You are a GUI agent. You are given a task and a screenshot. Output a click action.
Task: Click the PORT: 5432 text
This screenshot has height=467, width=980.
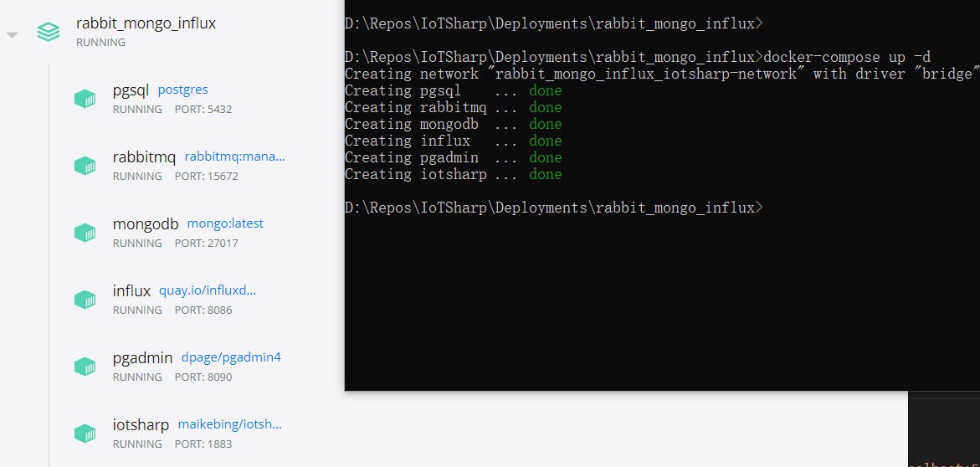[203, 110]
